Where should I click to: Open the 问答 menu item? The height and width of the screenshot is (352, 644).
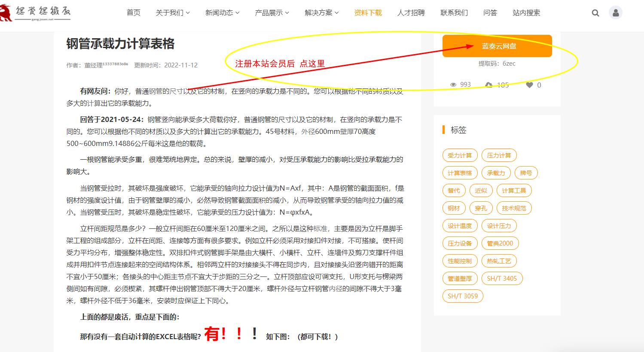pos(490,13)
